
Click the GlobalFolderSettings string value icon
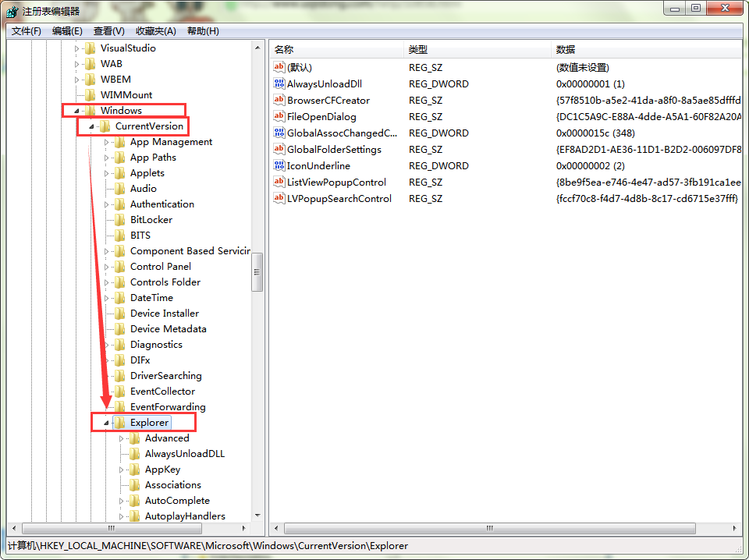[x=279, y=149]
